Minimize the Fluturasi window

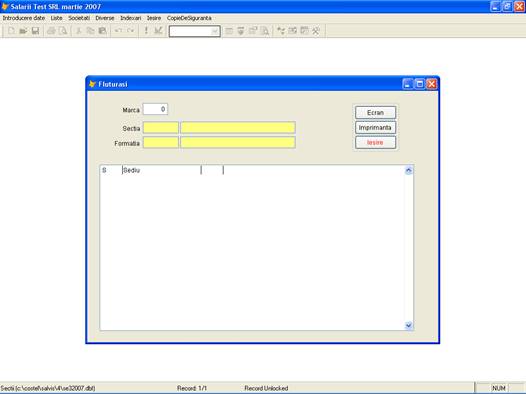(x=408, y=84)
